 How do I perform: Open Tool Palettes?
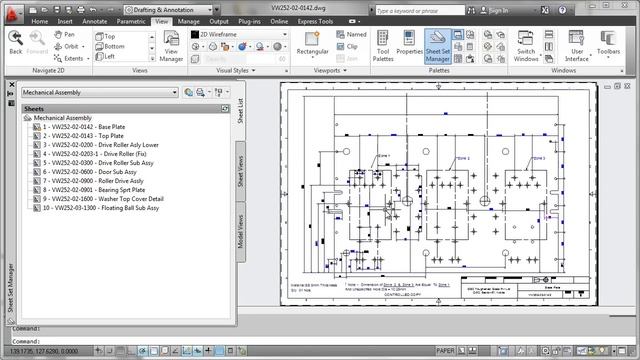tap(382, 46)
